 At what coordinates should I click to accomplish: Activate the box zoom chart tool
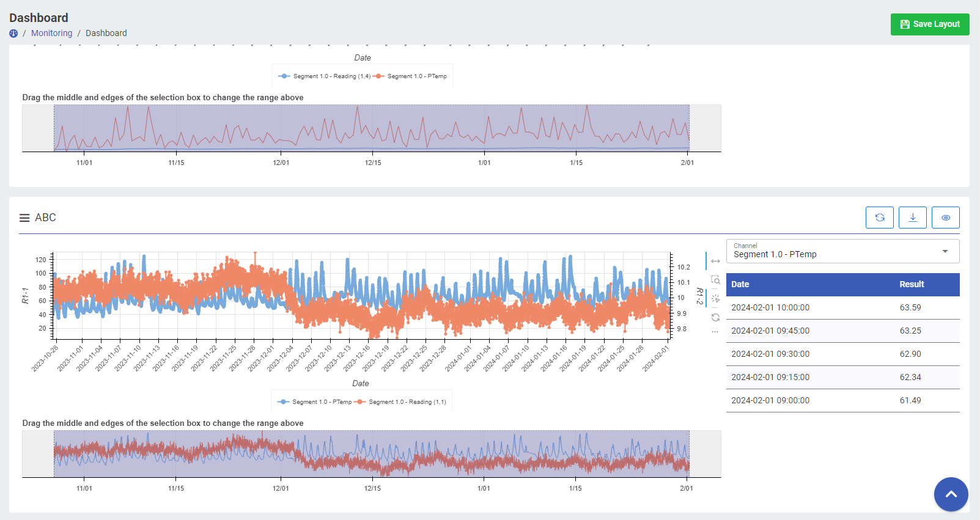coord(715,280)
